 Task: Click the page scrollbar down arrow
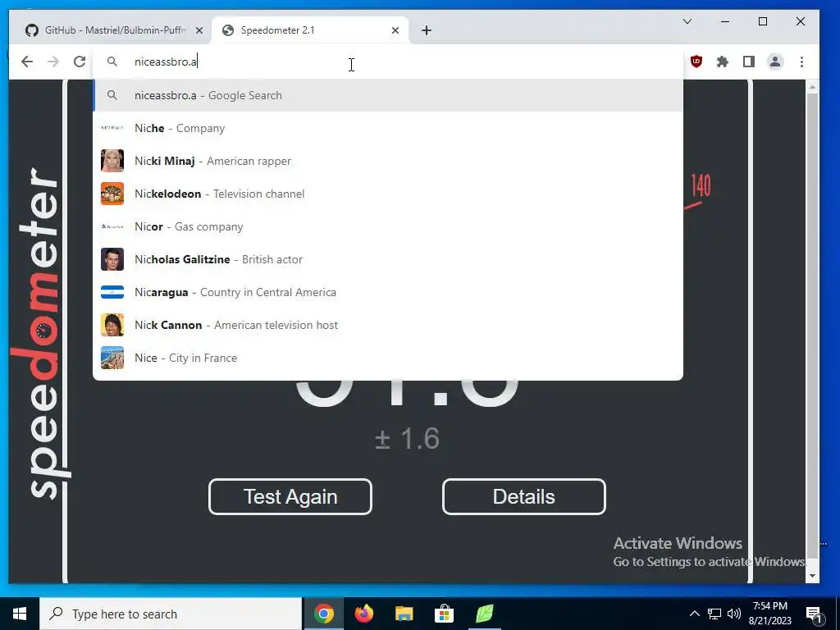coord(813,576)
